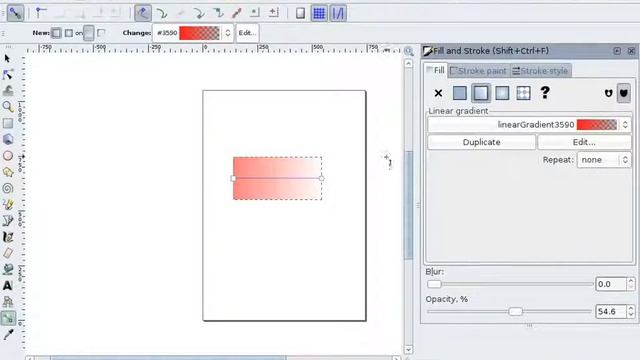Open the #3590 gradient Change dropdown
Screen dimensions: 640x360
(x=193, y=33)
